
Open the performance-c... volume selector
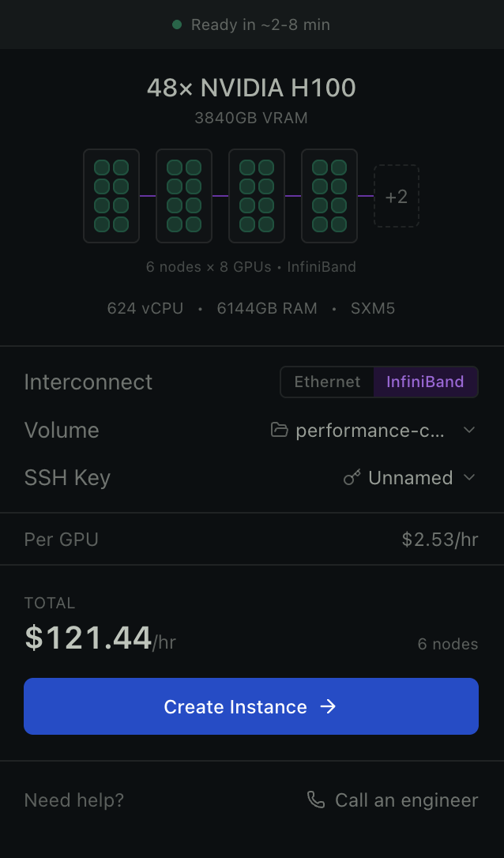pyautogui.click(x=370, y=431)
